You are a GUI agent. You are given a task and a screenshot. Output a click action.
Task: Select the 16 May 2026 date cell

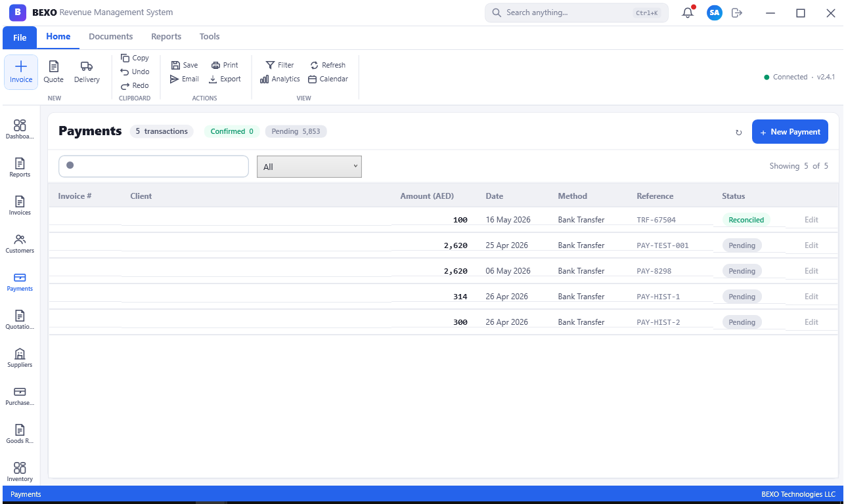tap(508, 220)
